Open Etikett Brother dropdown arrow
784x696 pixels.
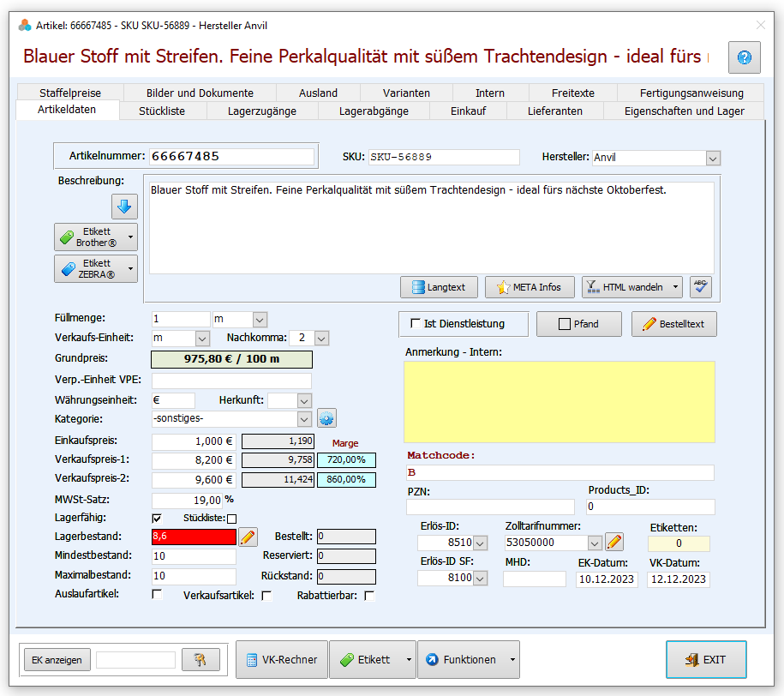(x=131, y=237)
